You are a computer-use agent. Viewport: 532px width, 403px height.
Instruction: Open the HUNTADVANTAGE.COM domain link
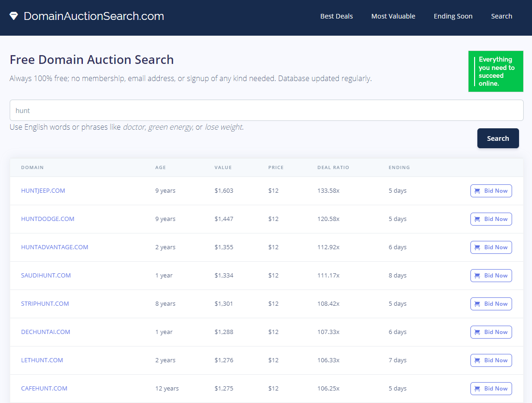(x=55, y=247)
